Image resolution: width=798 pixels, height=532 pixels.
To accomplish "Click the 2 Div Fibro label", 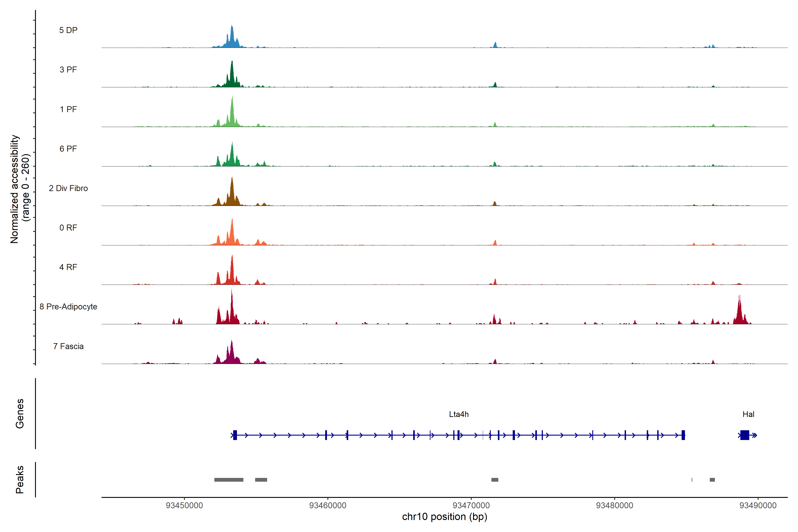I will [x=68, y=188].
